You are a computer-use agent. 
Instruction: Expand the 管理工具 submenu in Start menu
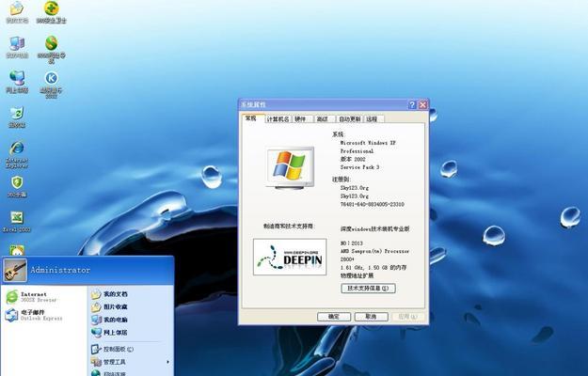click(x=130, y=362)
